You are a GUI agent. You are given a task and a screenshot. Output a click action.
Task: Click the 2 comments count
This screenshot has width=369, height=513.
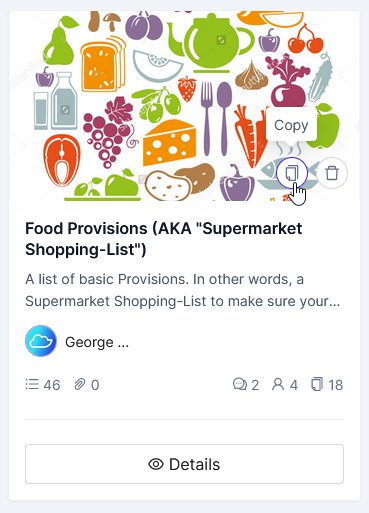click(255, 385)
